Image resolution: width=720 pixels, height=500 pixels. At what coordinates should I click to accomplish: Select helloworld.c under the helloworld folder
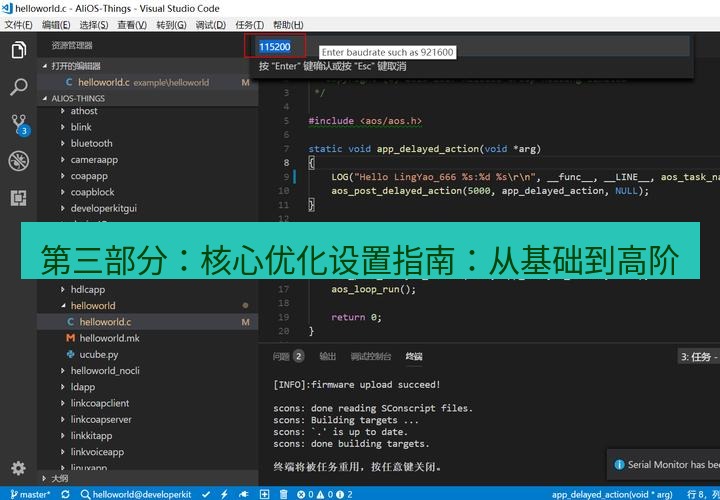point(147,322)
